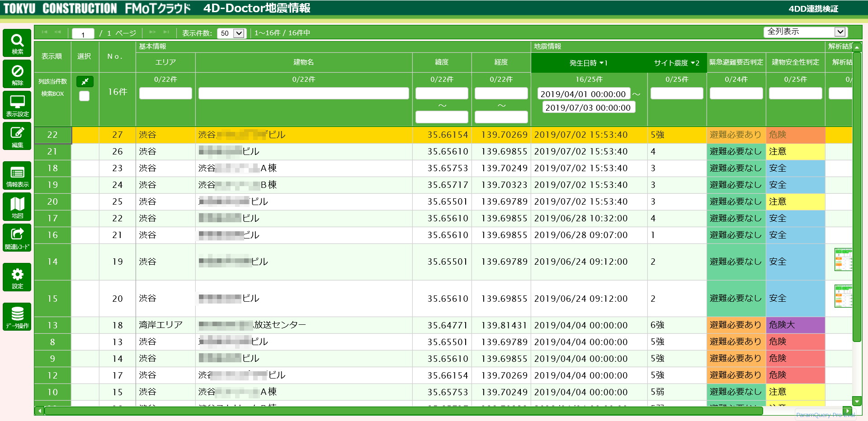Open the 地図 map icon
This screenshot has height=421, width=868.
click(17, 206)
